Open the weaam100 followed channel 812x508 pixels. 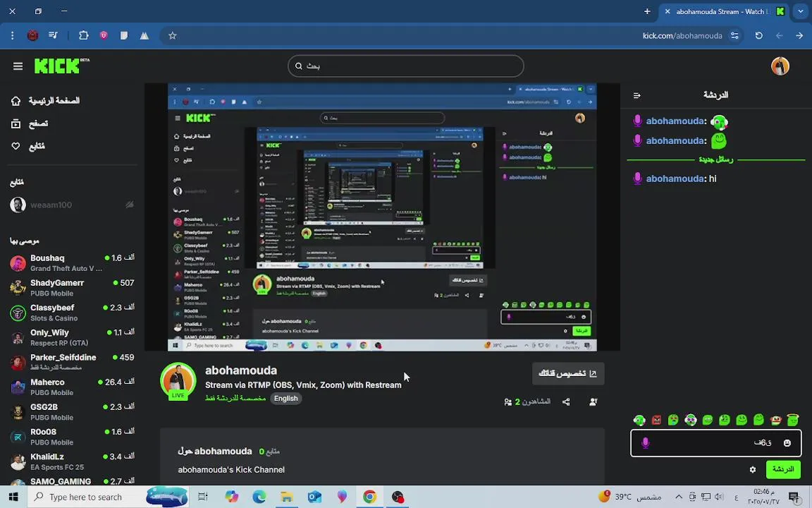coord(71,205)
